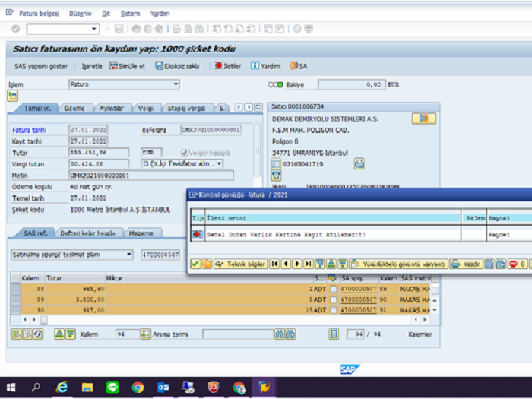The image size is (532, 399).
Task: Click the tab-list expander icon after tab scroll arrows
Action: (258, 107)
